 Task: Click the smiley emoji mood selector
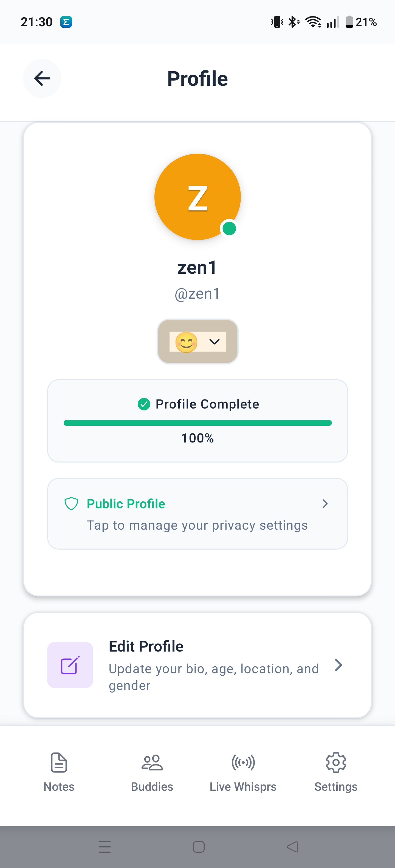[186, 342]
